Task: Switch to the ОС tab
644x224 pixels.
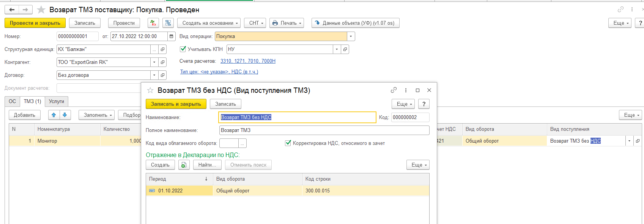Action: point(12,101)
